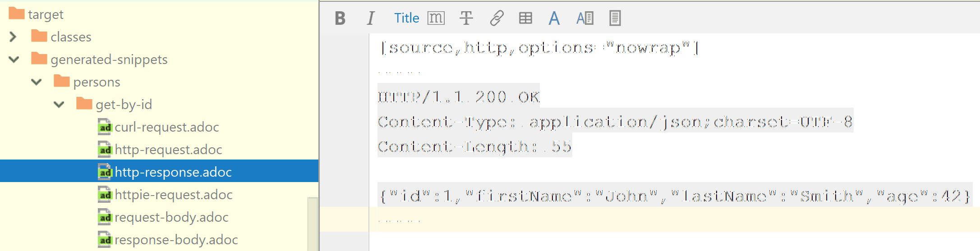980x251 pixels.
Task: Collapse the get-by-id folder
Action: pos(59,105)
